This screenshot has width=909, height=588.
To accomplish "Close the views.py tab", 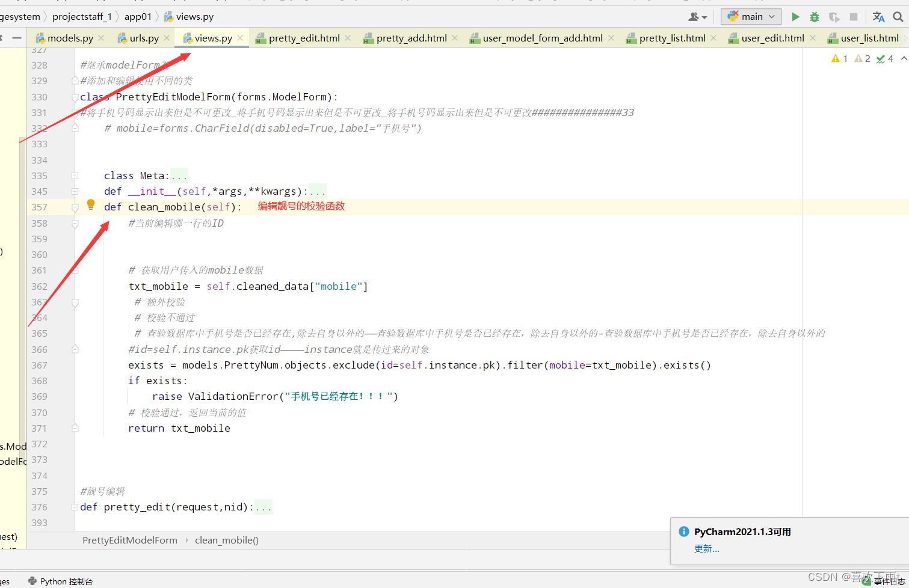I will [240, 38].
